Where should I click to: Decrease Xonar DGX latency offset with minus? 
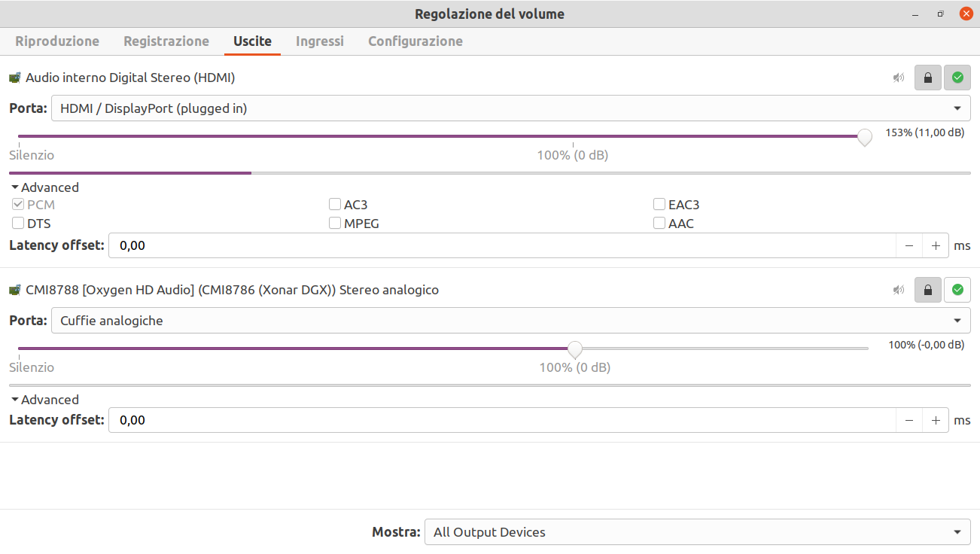pyautogui.click(x=909, y=420)
